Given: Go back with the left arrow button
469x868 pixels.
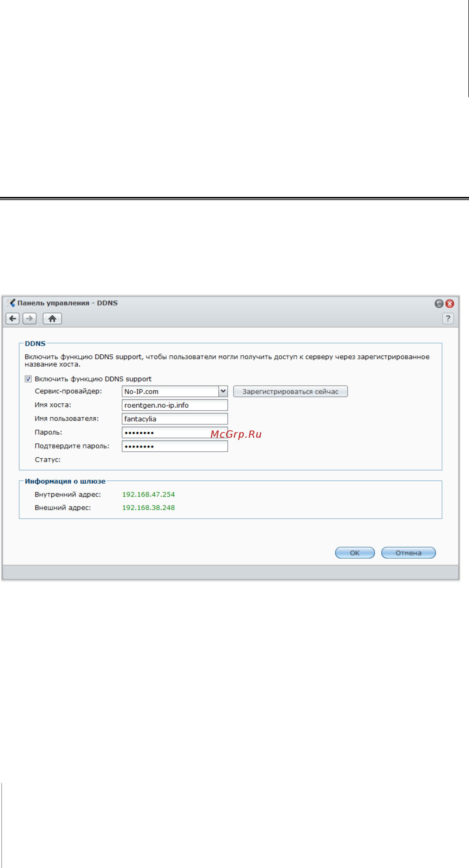Looking at the screenshot, I should [x=12, y=318].
